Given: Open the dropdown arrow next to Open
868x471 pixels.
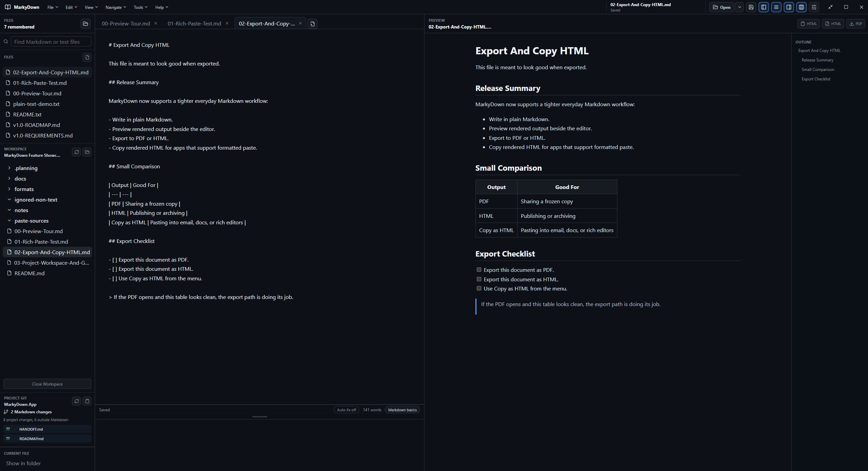Looking at the screenshot, I should point(739,7).
